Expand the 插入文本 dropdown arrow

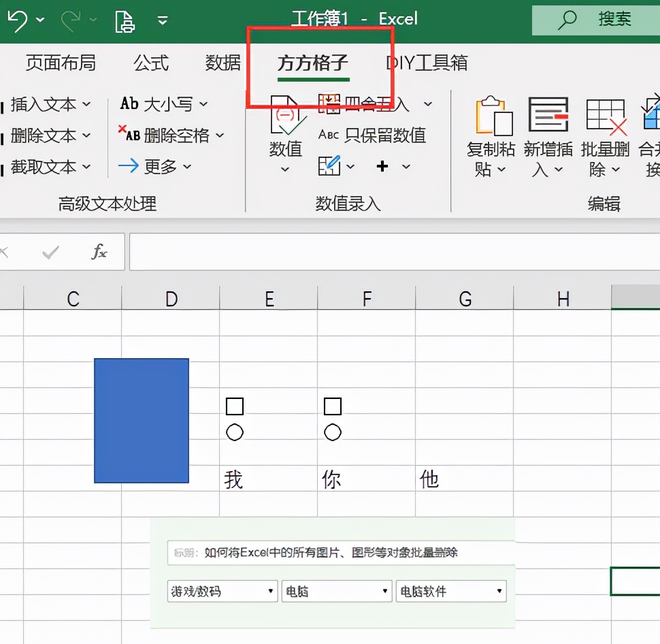88,104
